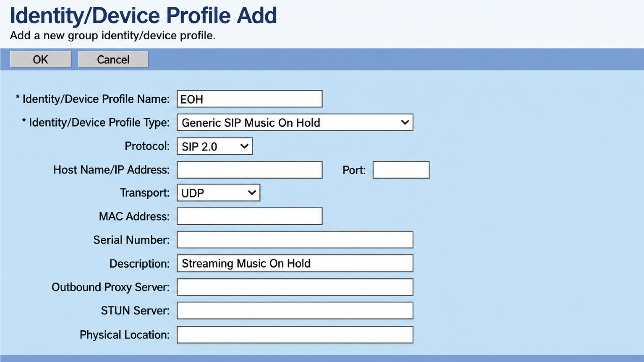644x362 pixels.
Task: Click the 'STUN Server:' label
Action: point(135,311)
